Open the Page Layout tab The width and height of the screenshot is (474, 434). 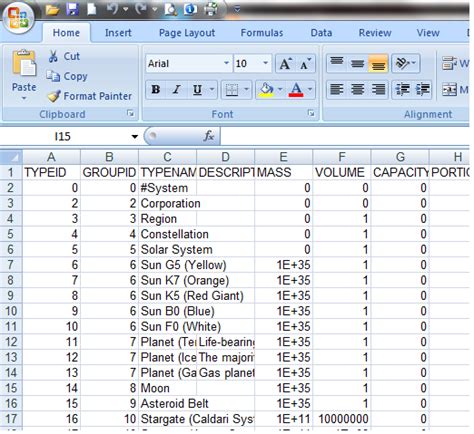187,33
